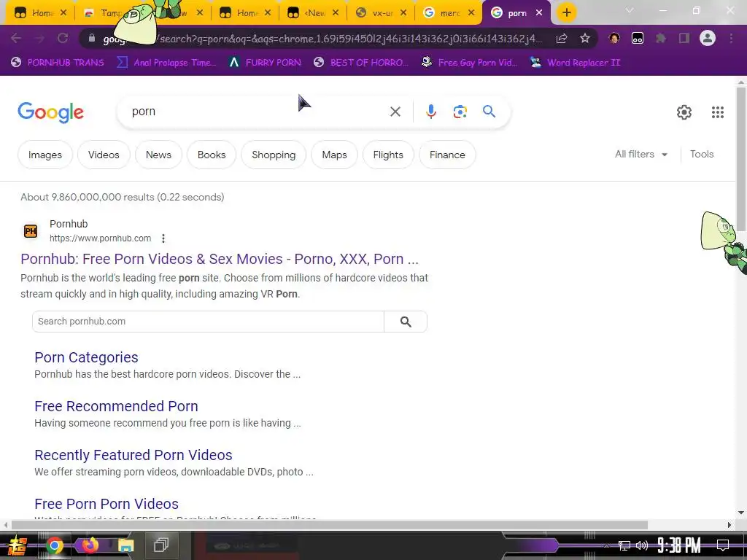The width and height of the screenshot is (747, 560).
Task: Open the FURRY PORN bookmark
Action: point(265,63)
